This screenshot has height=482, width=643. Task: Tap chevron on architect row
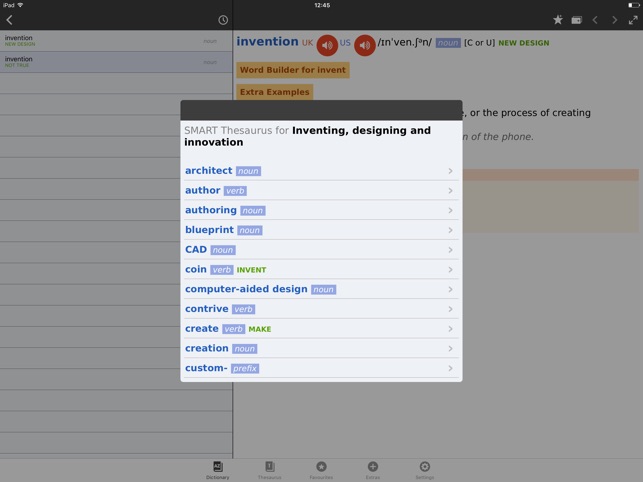click(450, 171)
